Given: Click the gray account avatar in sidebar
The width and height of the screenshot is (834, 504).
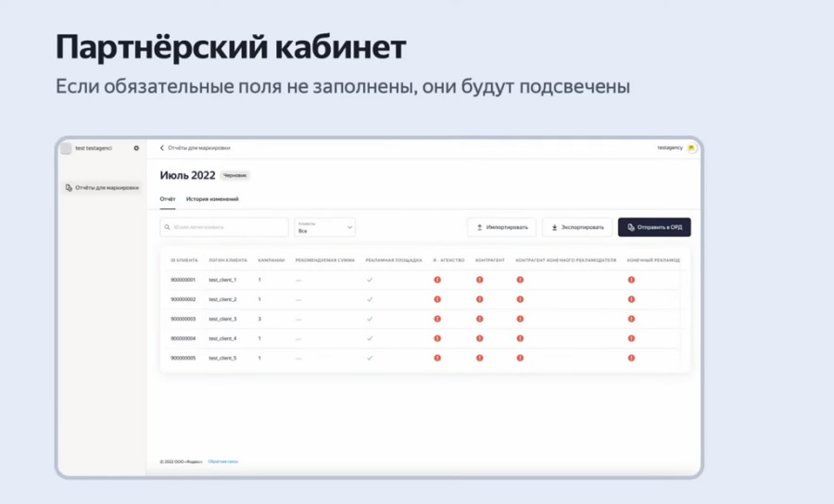Looking at the screenshot, I should [67, 148].
